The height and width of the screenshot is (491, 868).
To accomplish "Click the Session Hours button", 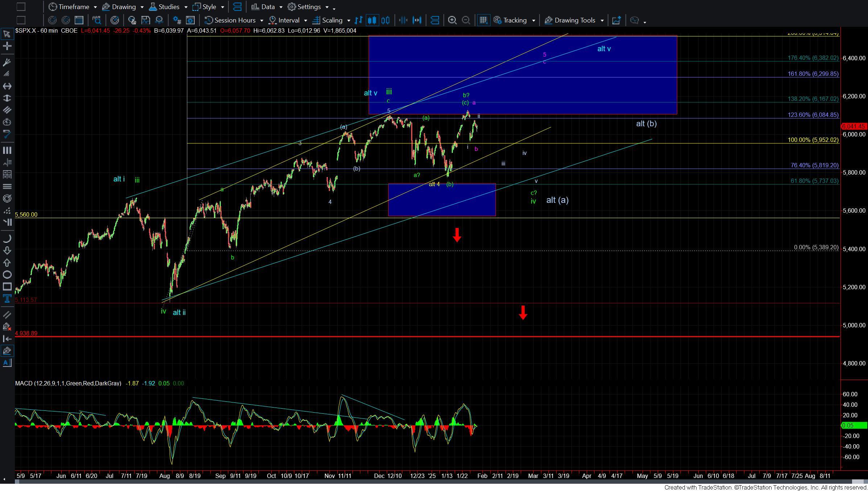I will click(230, 20).
